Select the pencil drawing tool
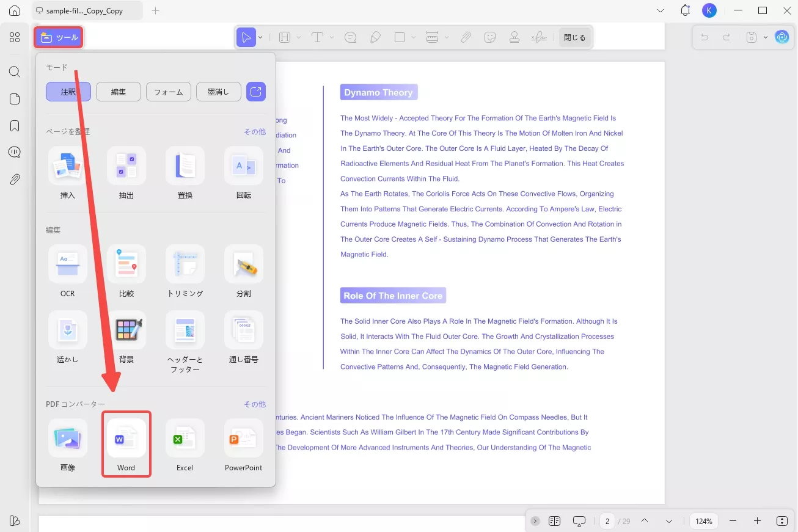The width and height of the screenshot is (798, 532). [x=375, y=37]
